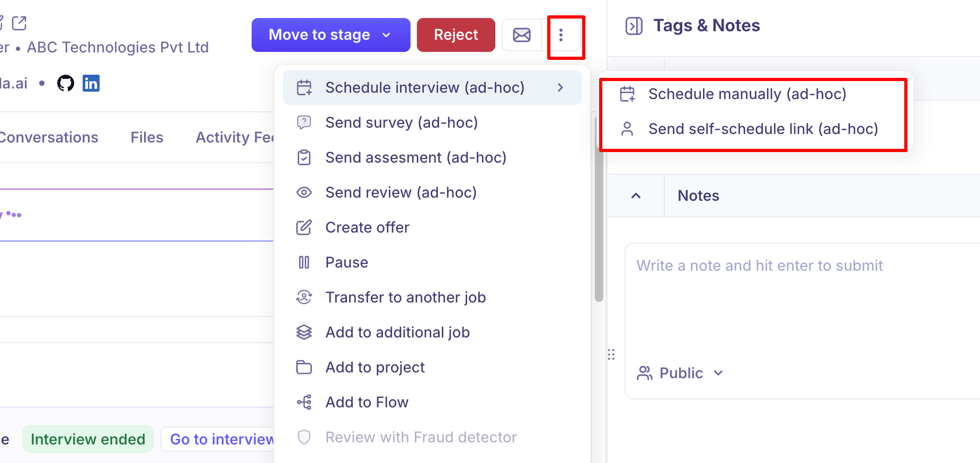Select Review with Fraud detector

432,437
